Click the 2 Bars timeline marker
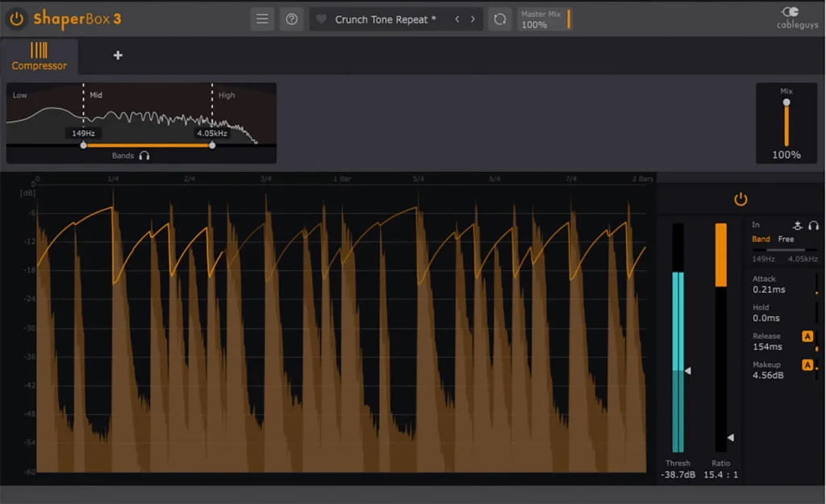This screenshot has width=826, height=504. [x=643, y=179]
